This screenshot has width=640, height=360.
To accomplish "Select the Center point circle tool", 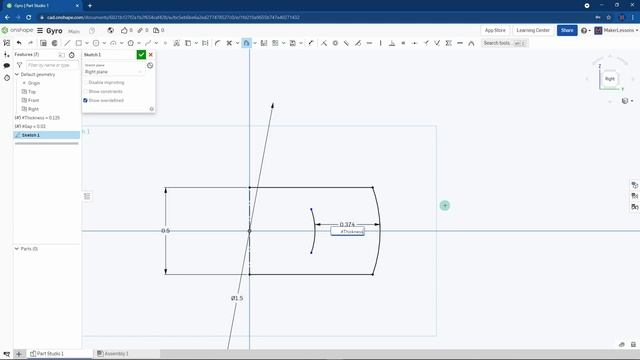I will [96, 43].
